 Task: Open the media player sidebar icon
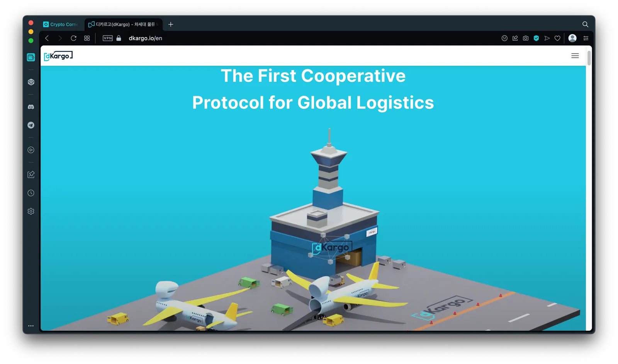coord(31,150)
